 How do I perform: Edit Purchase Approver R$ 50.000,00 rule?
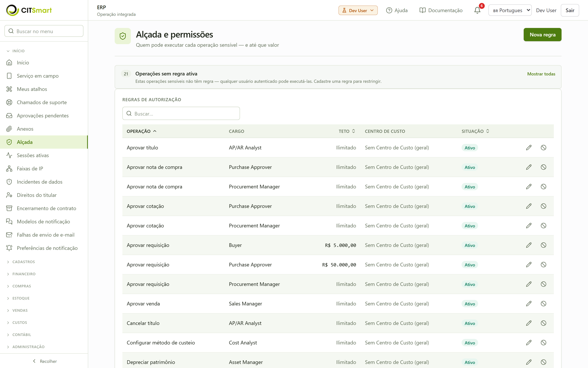click(529, 265)
